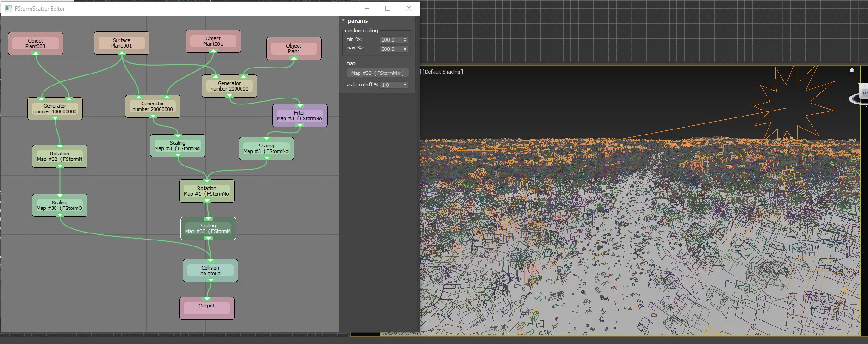868x344 pixels.
Task: Click the ViewCube home icon in viewport
Action: (852, 70)
